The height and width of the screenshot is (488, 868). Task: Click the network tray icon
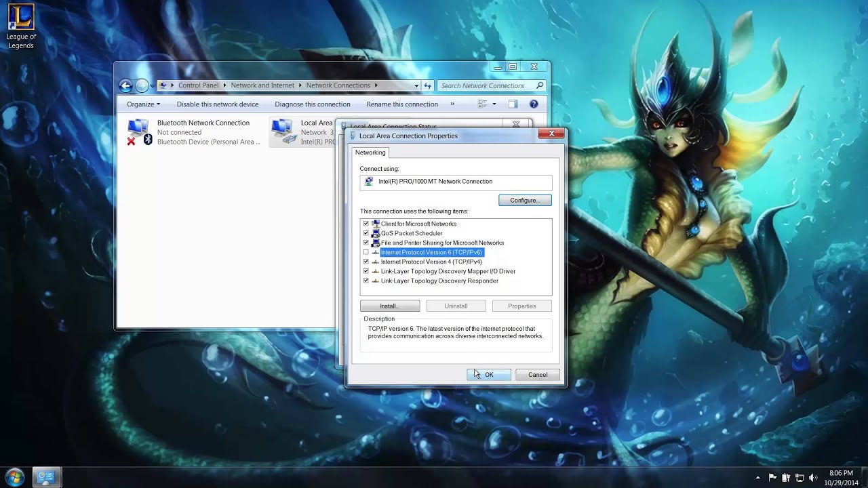(x=800, y=478)
